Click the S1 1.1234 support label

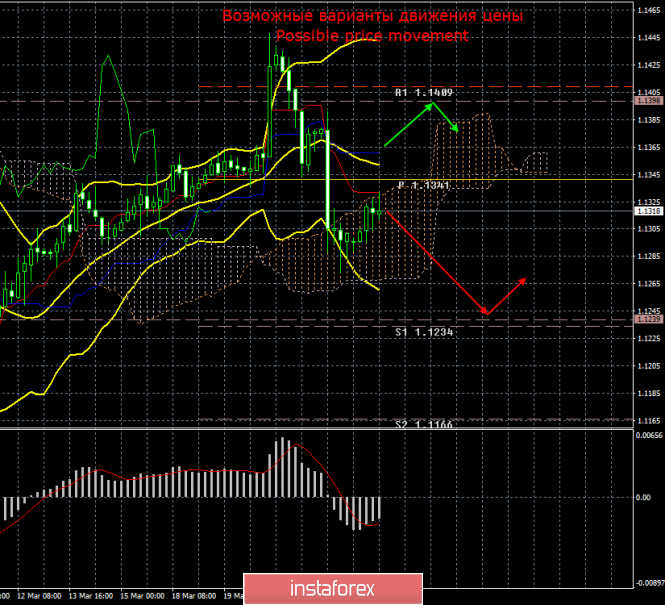coord(424,332)
